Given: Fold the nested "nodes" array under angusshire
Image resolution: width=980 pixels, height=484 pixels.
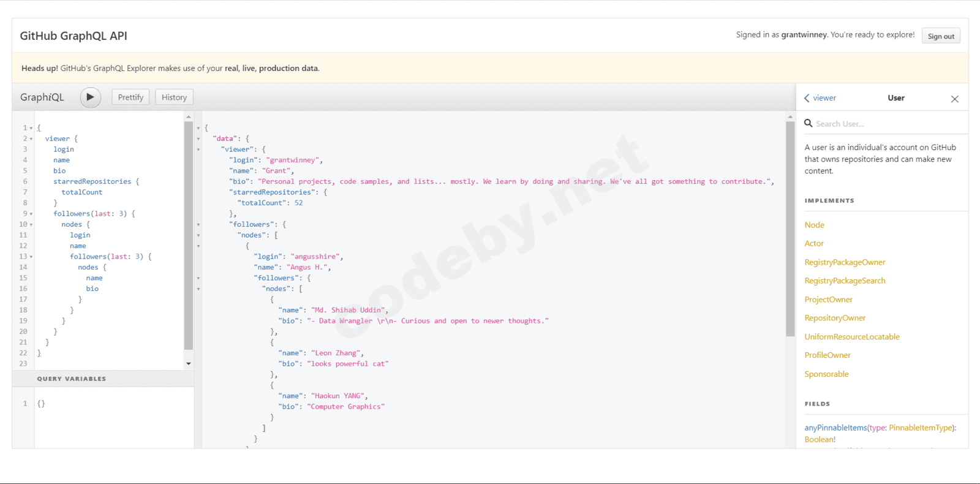Looking at the screenshot, I should coord(198,289).
